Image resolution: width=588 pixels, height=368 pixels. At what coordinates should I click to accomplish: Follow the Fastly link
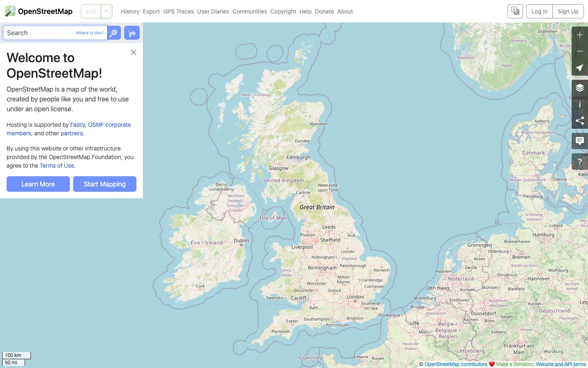point(78,125)
